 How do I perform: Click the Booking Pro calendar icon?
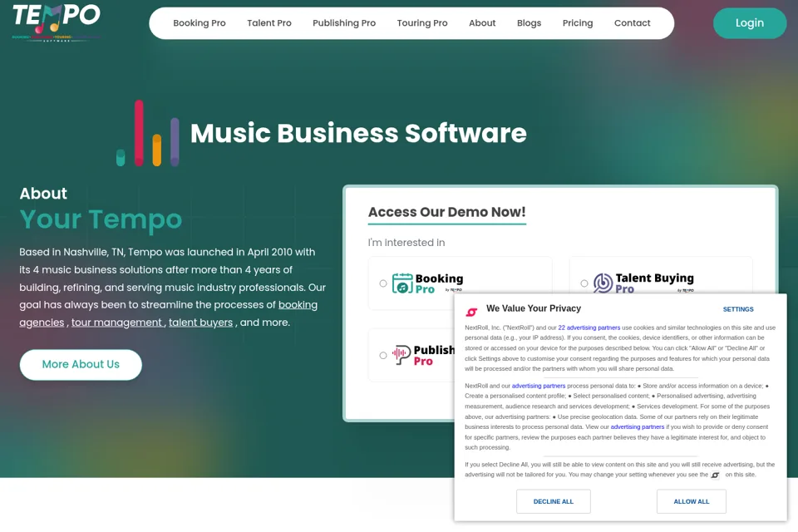402,283
